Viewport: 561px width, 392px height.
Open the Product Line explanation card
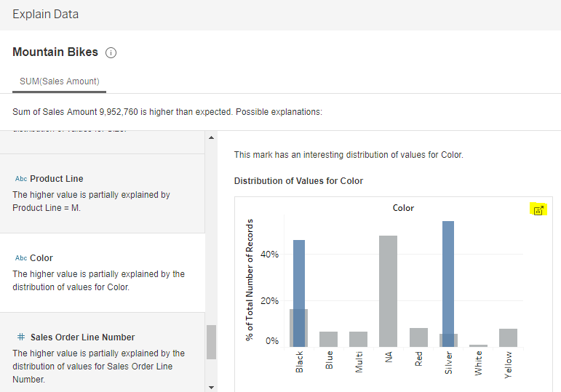102,193
